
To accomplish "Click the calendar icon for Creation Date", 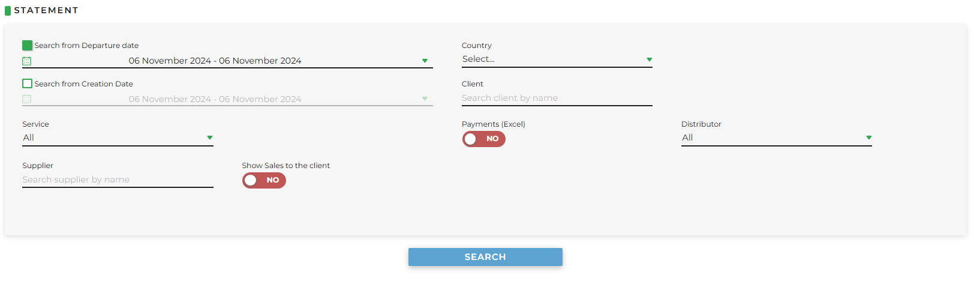I will (26, 99).
